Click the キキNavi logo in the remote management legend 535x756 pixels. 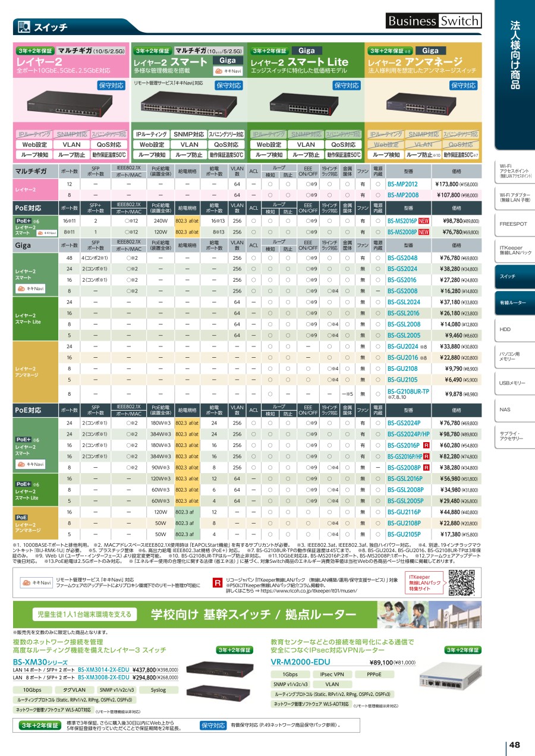coord(35,583)
